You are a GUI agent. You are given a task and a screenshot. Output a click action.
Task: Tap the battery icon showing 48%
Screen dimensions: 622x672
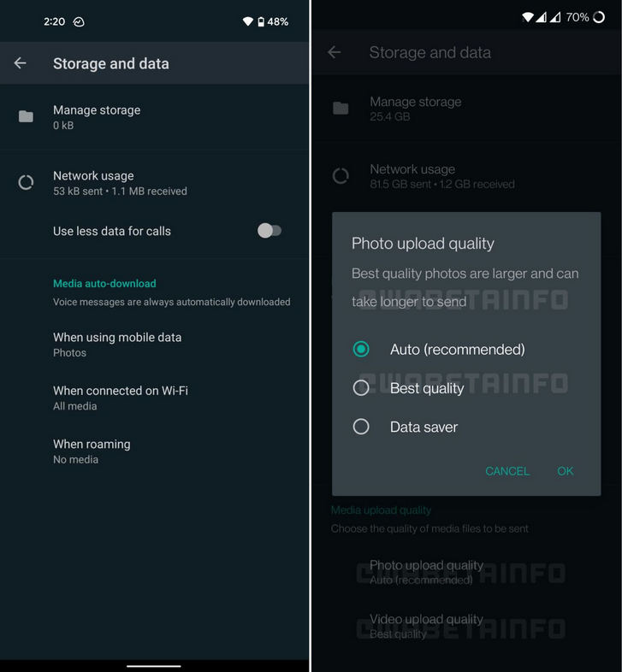261,21
